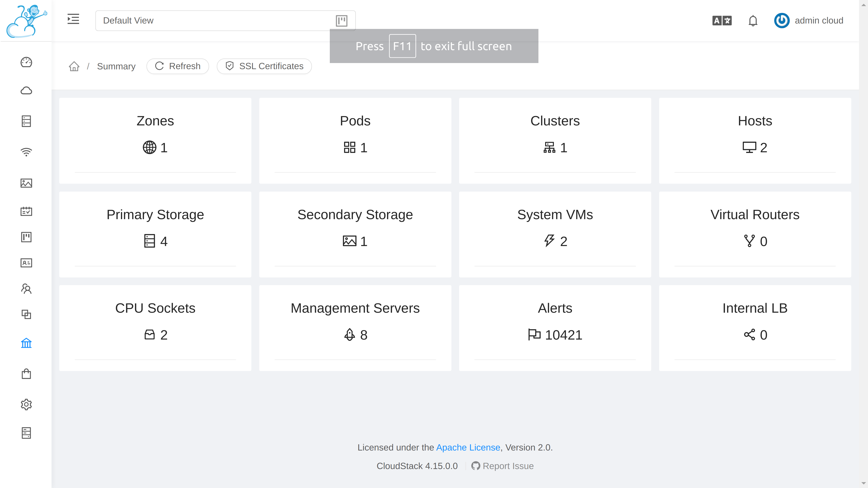Open the Dashboard gauge icon in sidebar
The image size is (868, 488).
pos(26,62)
